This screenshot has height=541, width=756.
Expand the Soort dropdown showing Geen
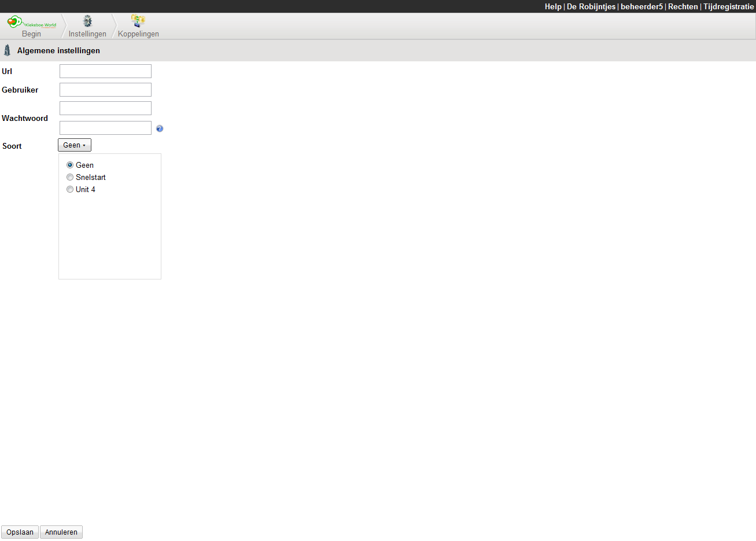pyautogui.click(x=75, y=145)
